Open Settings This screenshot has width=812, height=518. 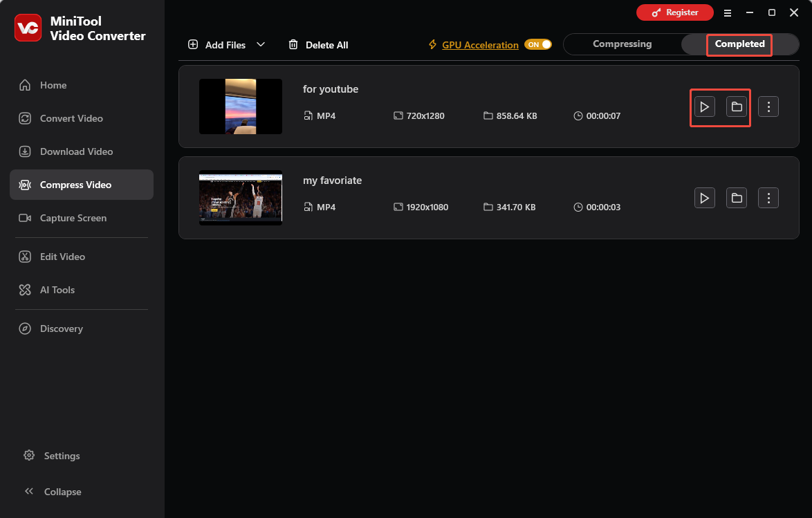(x=52, y=456)
